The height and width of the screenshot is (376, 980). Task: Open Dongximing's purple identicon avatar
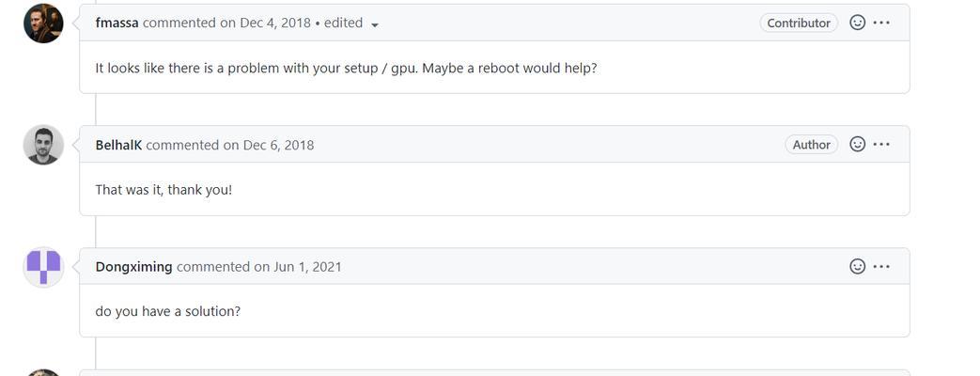44,267
